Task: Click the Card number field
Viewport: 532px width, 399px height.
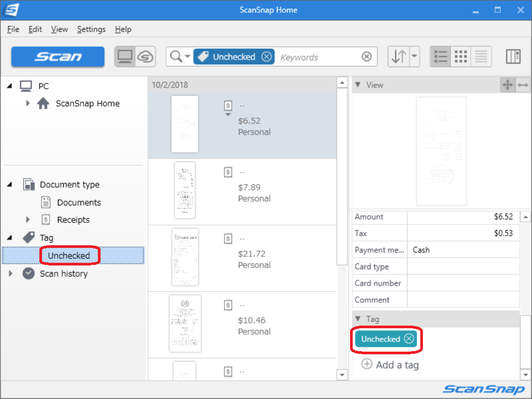Action: coord(463,283)
